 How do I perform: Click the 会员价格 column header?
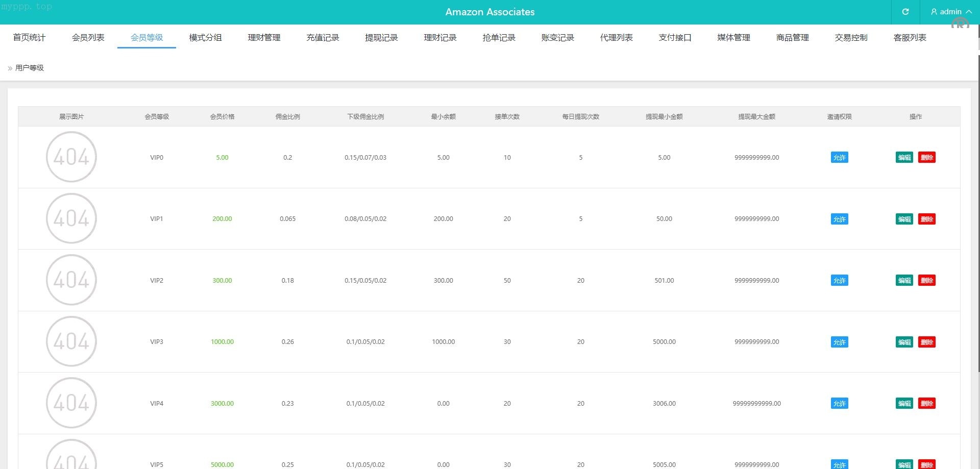coord(222,117)
